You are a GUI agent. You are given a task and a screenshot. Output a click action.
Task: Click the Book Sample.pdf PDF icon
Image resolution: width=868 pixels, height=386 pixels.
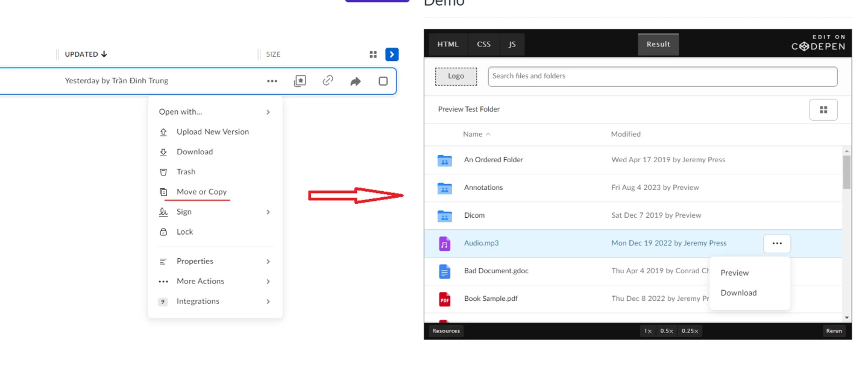pos(444,299)
